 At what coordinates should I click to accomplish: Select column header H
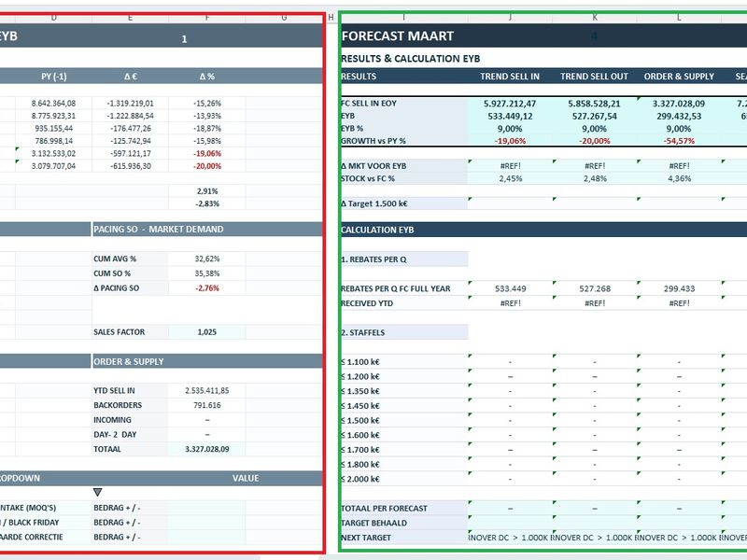(x=331, y=18)
